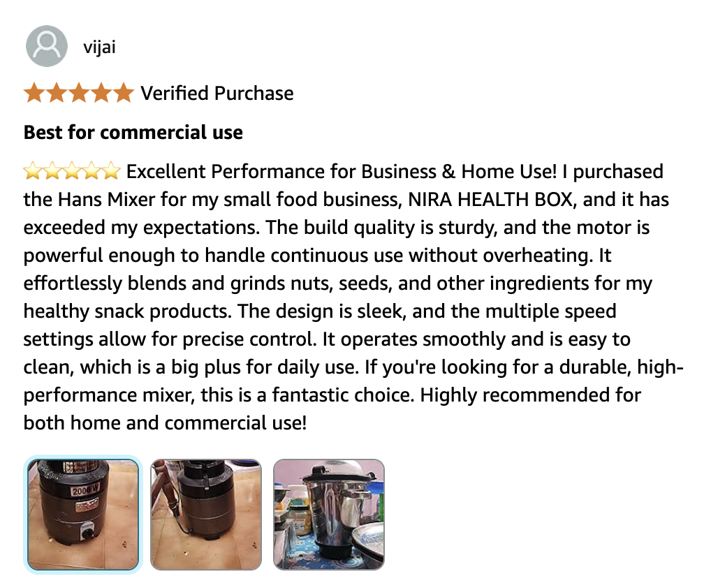This screenshot has height=588, width=711.
Task: Open the reviewer name vijai
Action: pos(99,47)
